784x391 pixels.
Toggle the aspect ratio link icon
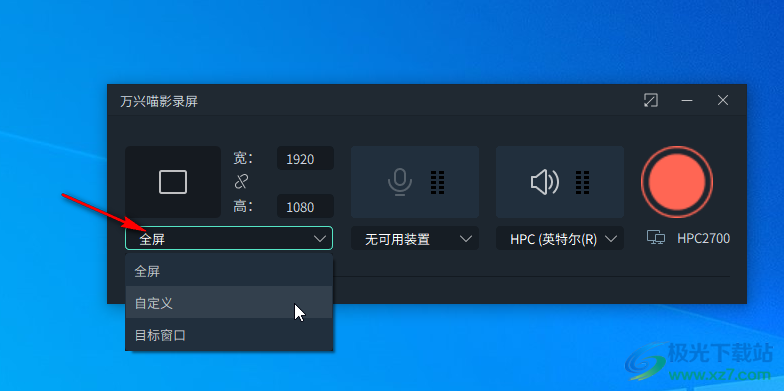tap(242, 182)
